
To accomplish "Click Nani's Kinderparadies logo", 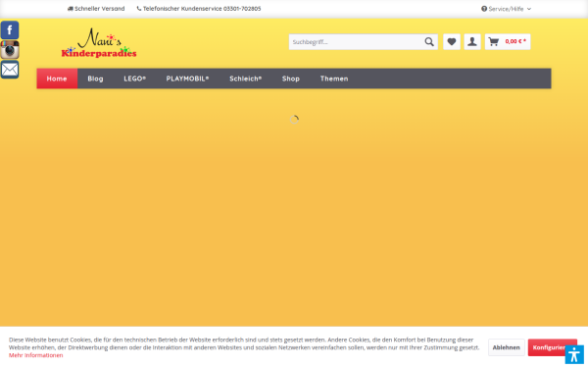I will pos(99,43).
